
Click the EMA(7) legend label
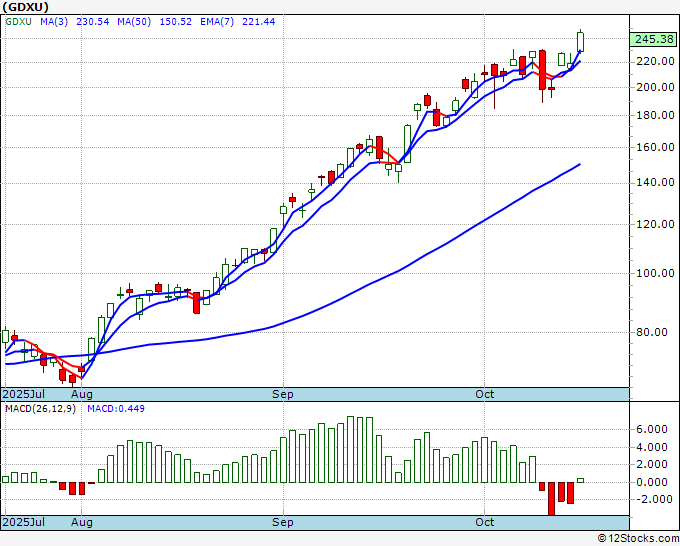217,22
